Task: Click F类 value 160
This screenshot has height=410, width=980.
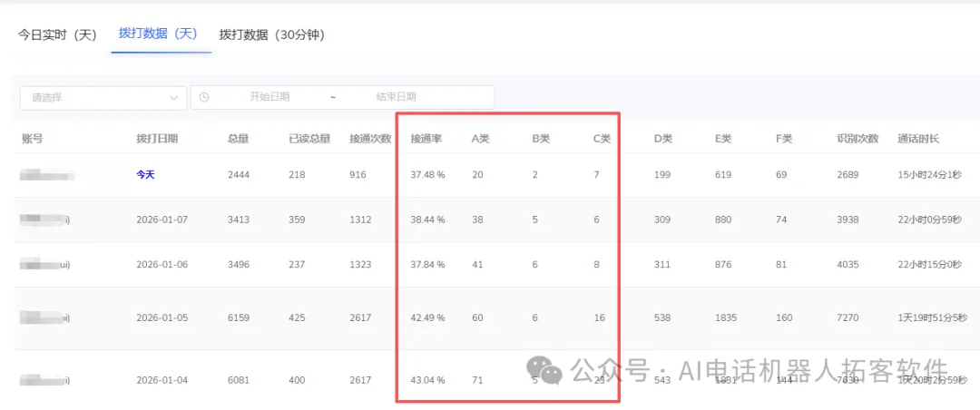Action: coord(784,318)
